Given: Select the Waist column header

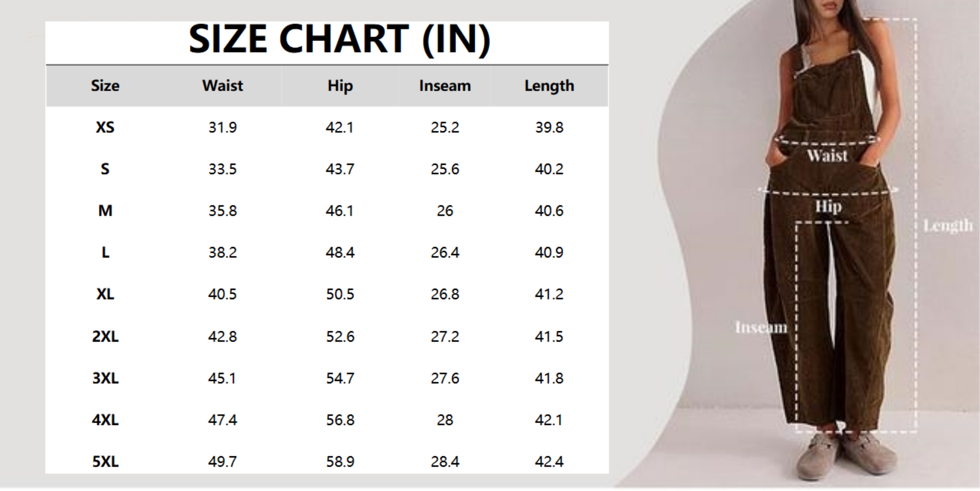Looking at the screenshot, I should 223,86.
